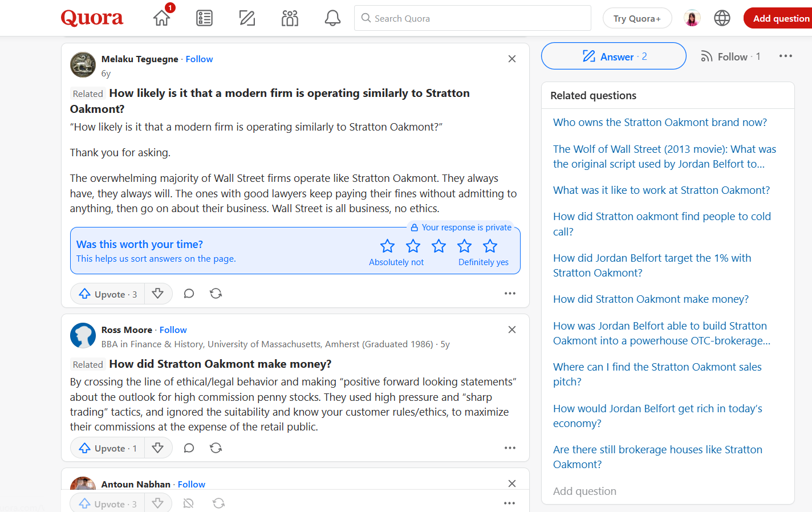Upvote Ross Moore's answer

(x=108, y=448)
